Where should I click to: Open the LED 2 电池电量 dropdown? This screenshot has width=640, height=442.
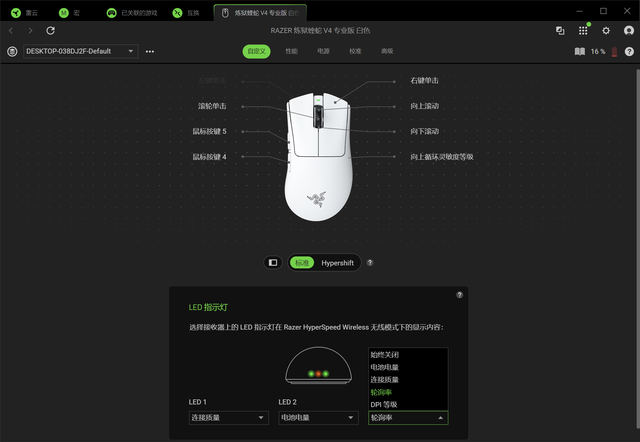[x=318, y=418]
